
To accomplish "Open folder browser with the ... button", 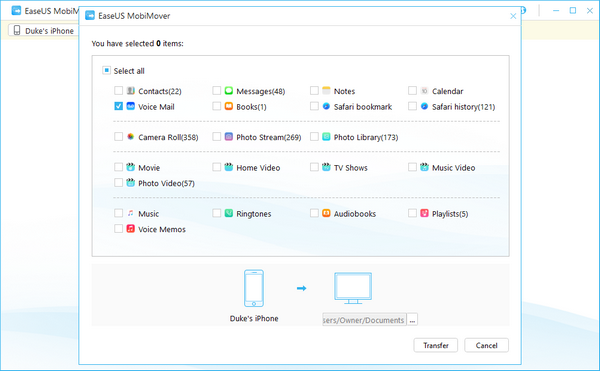I will tap(412, 320).
